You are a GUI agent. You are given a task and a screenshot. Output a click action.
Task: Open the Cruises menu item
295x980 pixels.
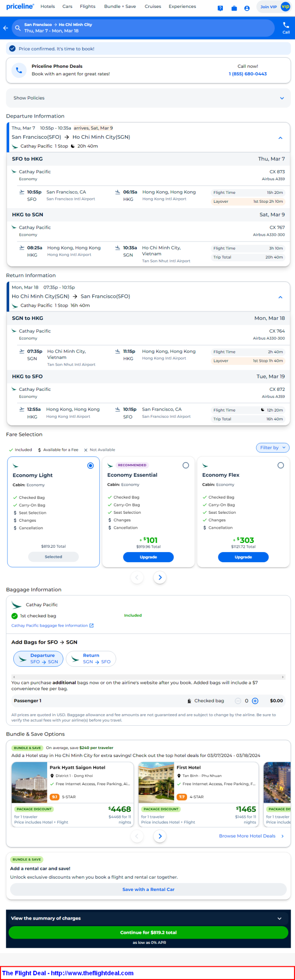pos(153,7)
